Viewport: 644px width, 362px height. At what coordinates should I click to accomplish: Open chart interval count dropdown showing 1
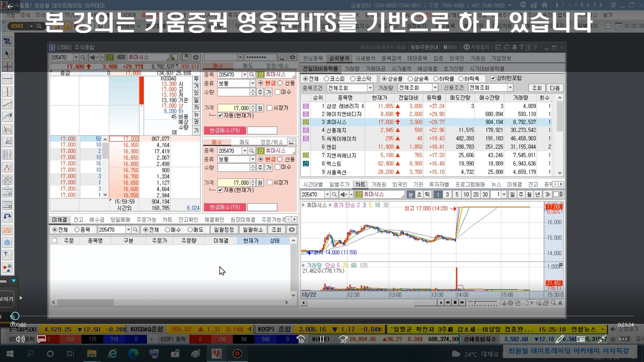click(x=504, y=195)
